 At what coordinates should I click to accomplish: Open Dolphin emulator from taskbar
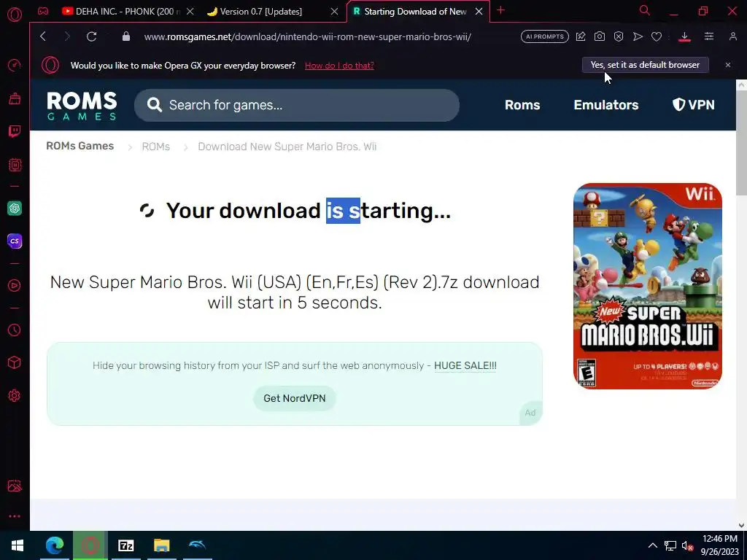(x=197, y=545)
